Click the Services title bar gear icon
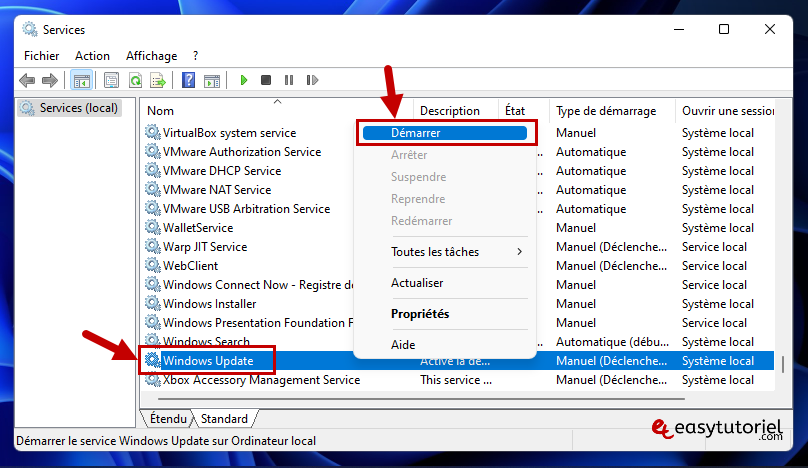Viewport: 808px width, 468px height. [x=30, y=29]
